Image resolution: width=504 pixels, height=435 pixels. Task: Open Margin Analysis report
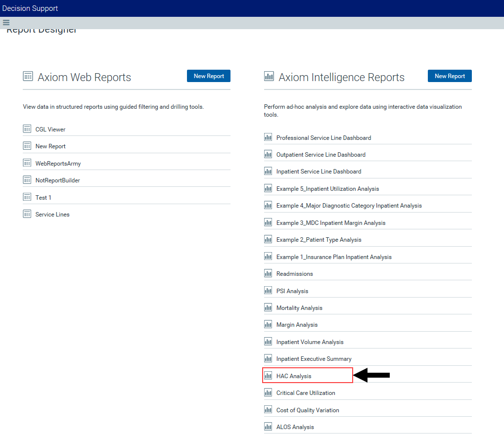[x=297, y=325]
